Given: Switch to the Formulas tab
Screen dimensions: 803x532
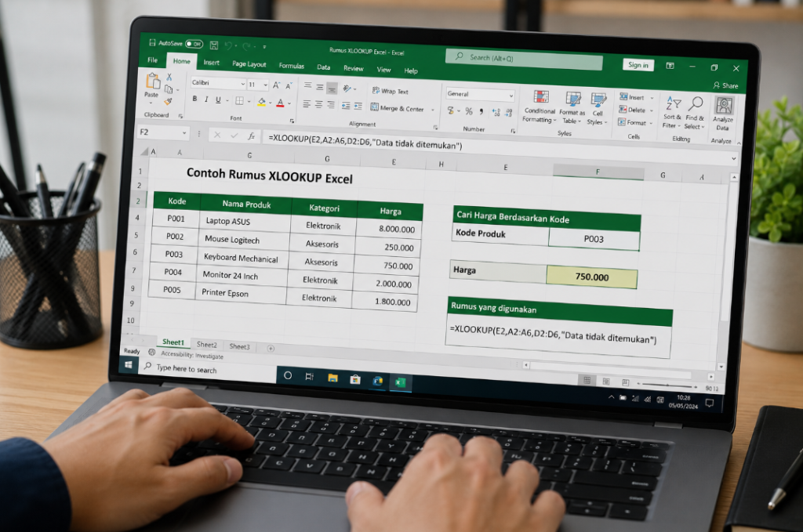Looking at the screenshot, I should [x=292, y=66].
